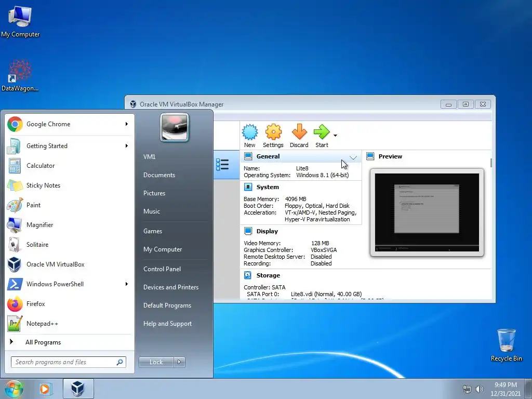The height and width of the screenshot is (399, 532).
Task: Click the network tray icon
Action: (x=467, y=389)
